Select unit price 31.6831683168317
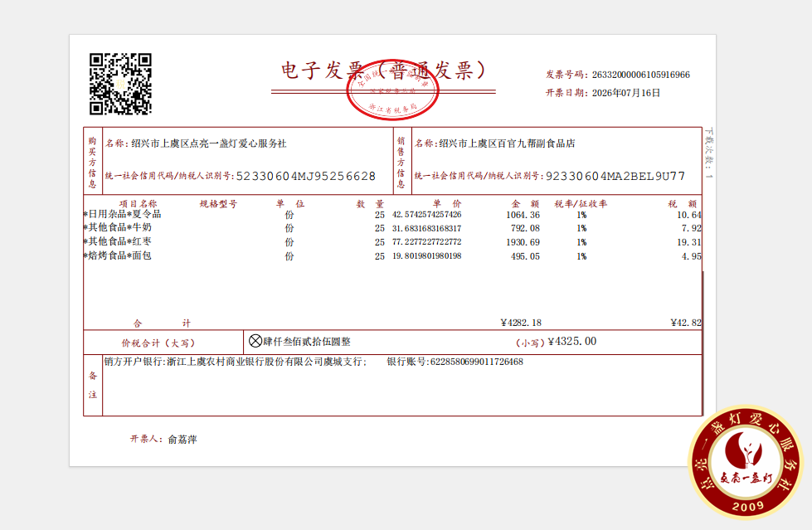This screenshot has height=530, width=812. pyautogui.click(x=426, y=228)
